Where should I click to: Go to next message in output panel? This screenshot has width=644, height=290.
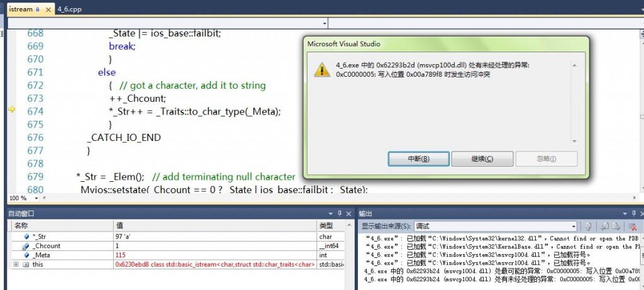click(x=616, y=226)
